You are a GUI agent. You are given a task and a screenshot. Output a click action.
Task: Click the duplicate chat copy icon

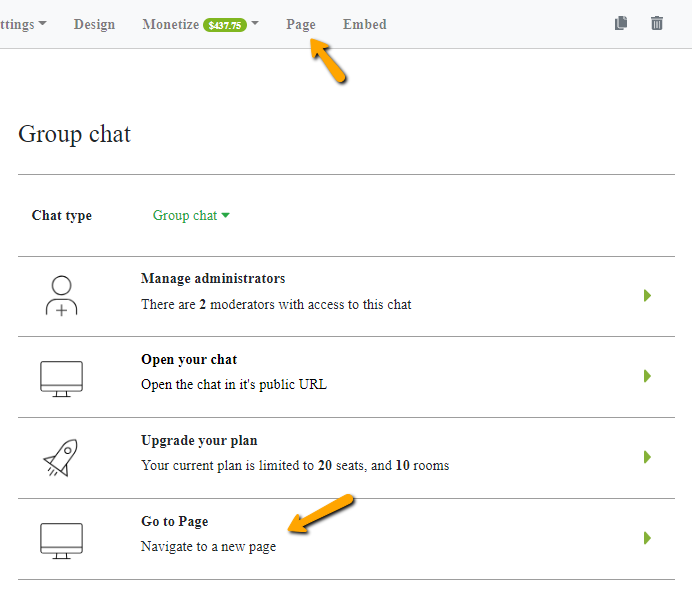[x=621, y=23]
